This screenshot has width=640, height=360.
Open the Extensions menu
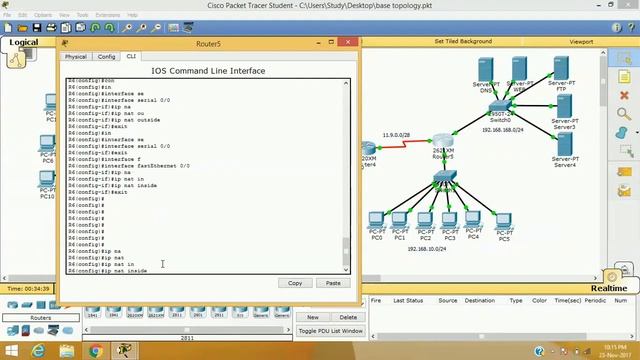pyautogui.click(x=108, y=15)
